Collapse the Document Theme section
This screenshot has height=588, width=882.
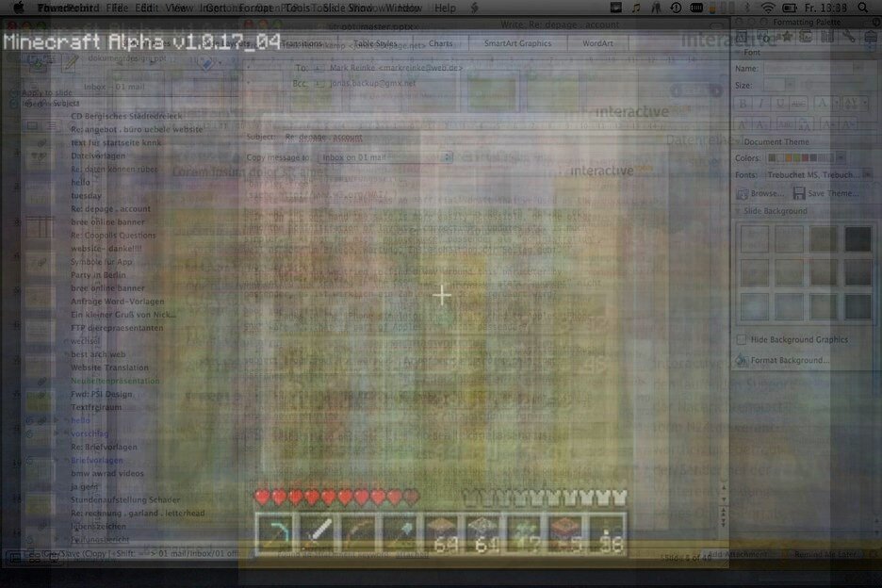point(738,141)
